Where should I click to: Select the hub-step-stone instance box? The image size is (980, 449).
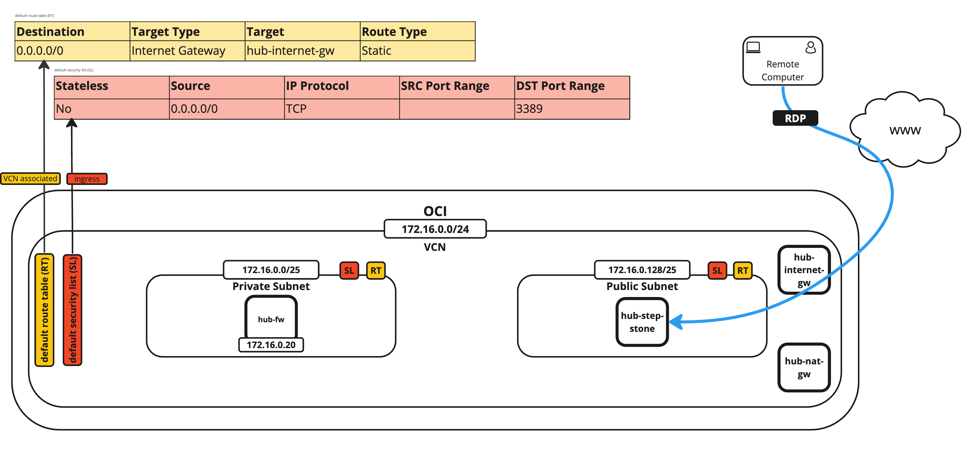click(642, 322)
